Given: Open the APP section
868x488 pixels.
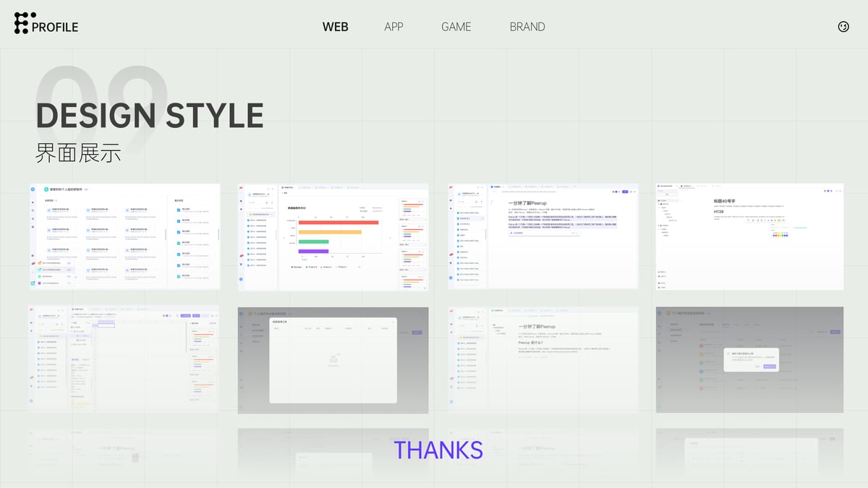Looking at the screenshot, I should pos(393,27).
